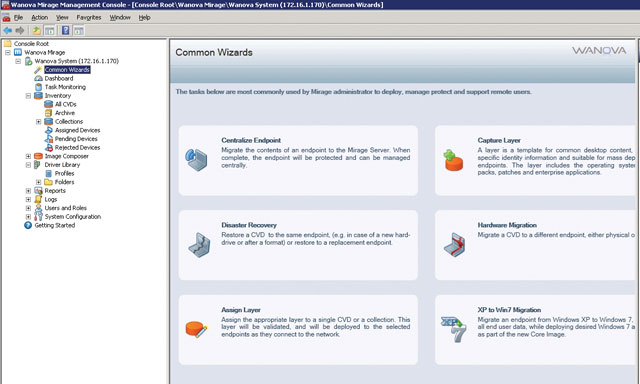
Task: Toggle the console tree pane toolbar icon
Action: (49, 30)
